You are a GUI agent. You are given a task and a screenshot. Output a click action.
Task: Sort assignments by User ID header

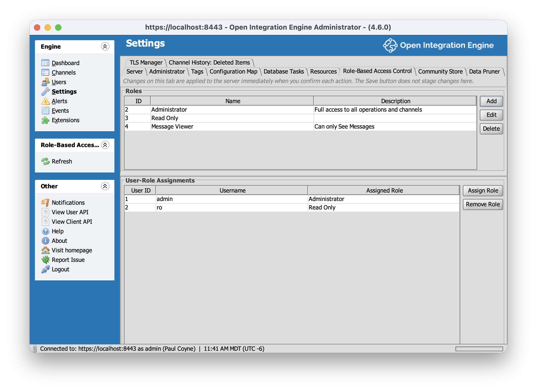140,190
